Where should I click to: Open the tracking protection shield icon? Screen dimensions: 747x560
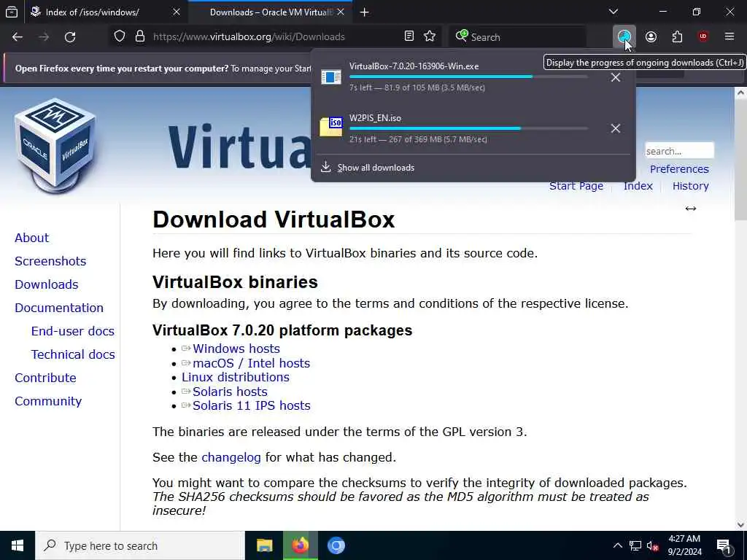[120, 36]
